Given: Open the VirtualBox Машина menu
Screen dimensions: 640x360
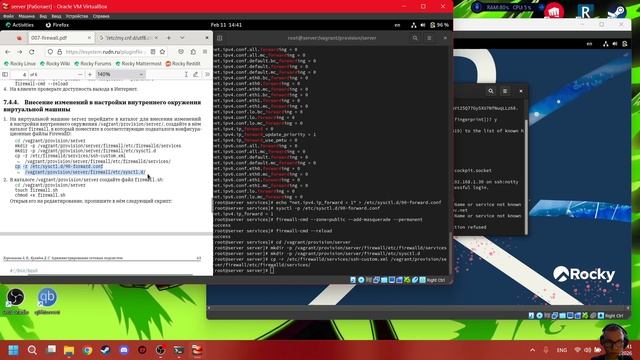Looking at the screenshot, I should pyautogui.click(x=27, y=16).
